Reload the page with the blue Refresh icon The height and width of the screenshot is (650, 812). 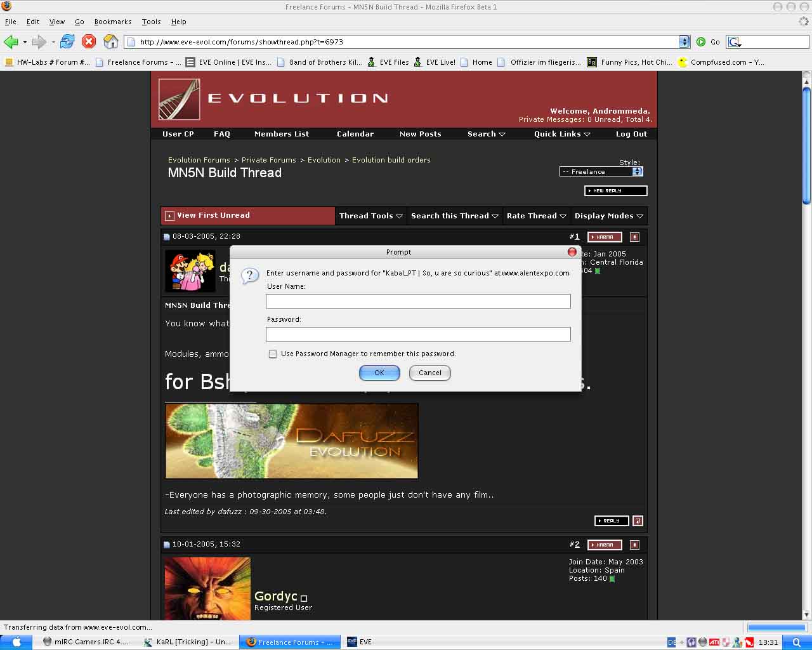tap(67, 42)
